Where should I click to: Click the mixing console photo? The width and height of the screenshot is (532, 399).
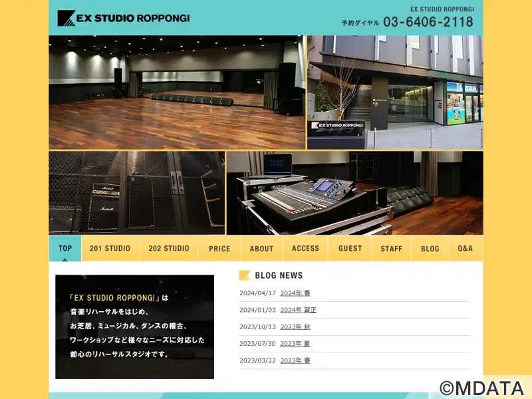355,193
